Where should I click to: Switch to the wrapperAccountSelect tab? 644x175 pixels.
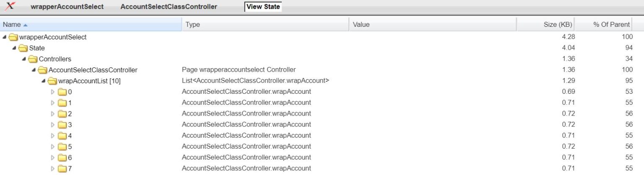pyautogui.click(x=67, y=7)
